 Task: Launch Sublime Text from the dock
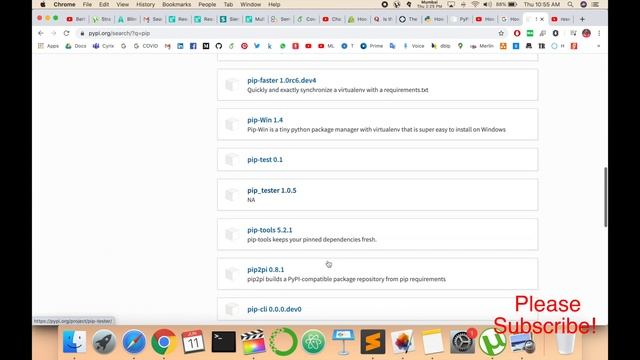point(373,342)
